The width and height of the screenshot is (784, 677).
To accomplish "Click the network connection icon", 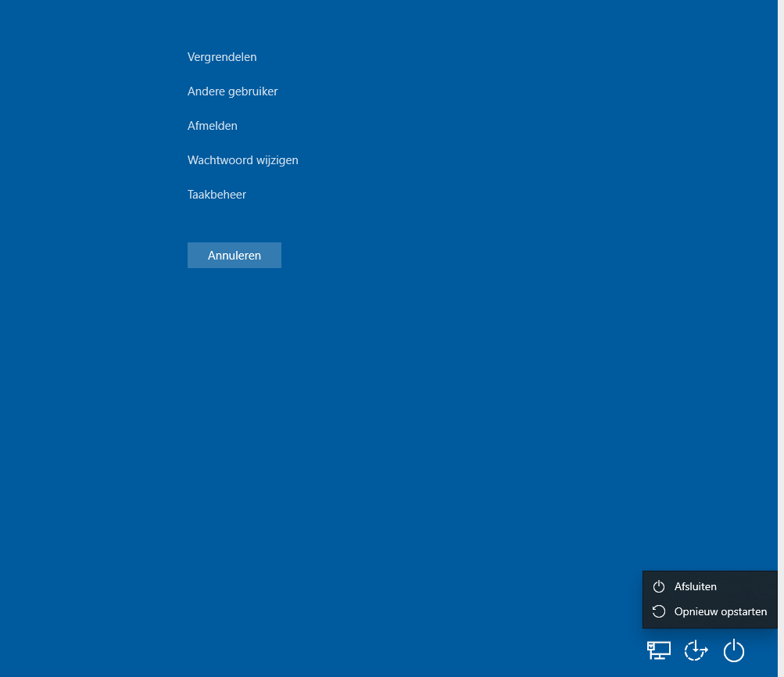I will (x=658, y=650).
